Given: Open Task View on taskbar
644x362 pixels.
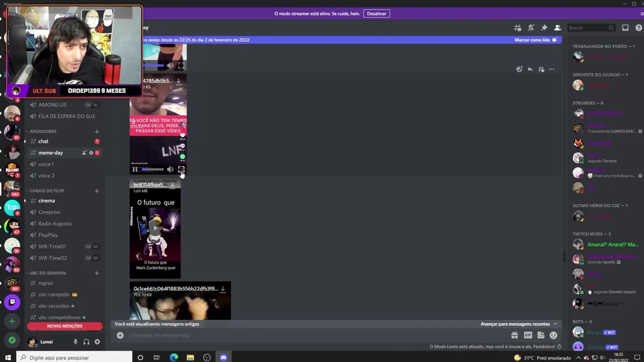Looking at the screenshot, I should click(156, 357).
